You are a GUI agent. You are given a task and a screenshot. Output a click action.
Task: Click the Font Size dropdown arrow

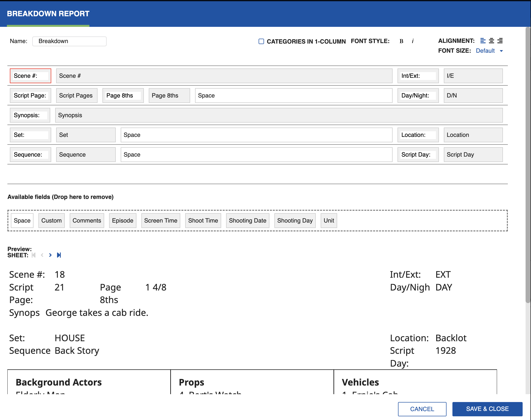click(x=501, y=51)
